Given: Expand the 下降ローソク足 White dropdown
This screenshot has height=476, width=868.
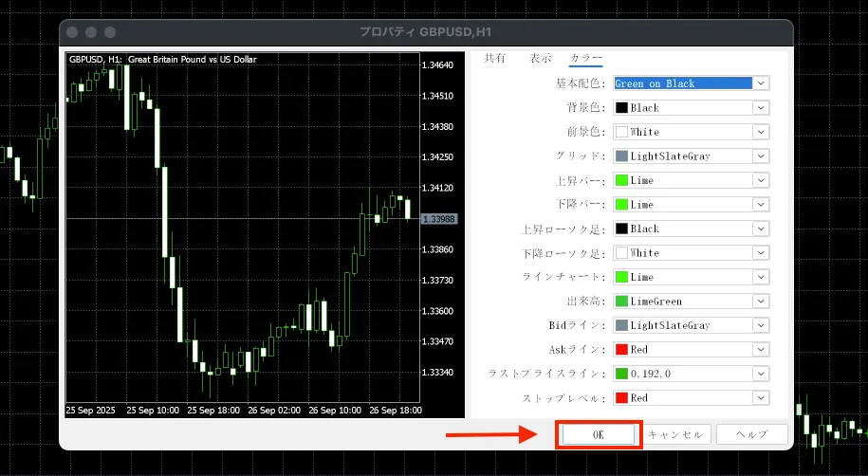Looking at the screenshot, I should pos(760,253).
